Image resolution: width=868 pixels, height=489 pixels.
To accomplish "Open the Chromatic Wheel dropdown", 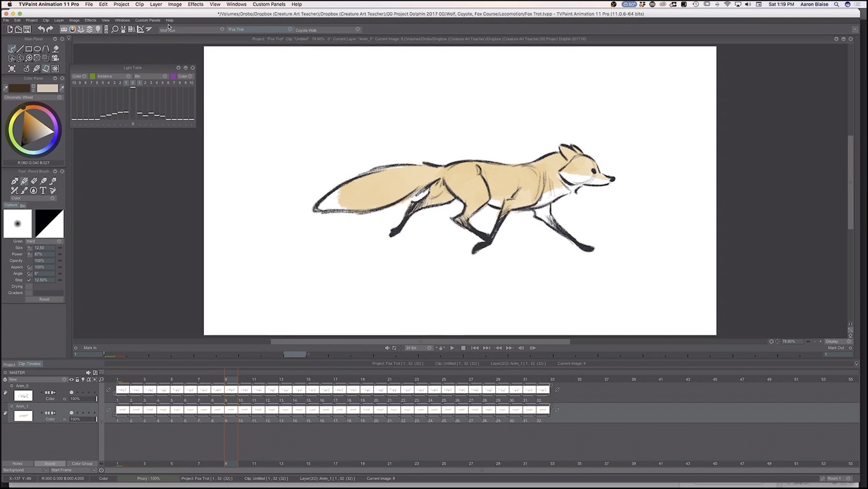I will pyautogui.click(x=32, y=97).
